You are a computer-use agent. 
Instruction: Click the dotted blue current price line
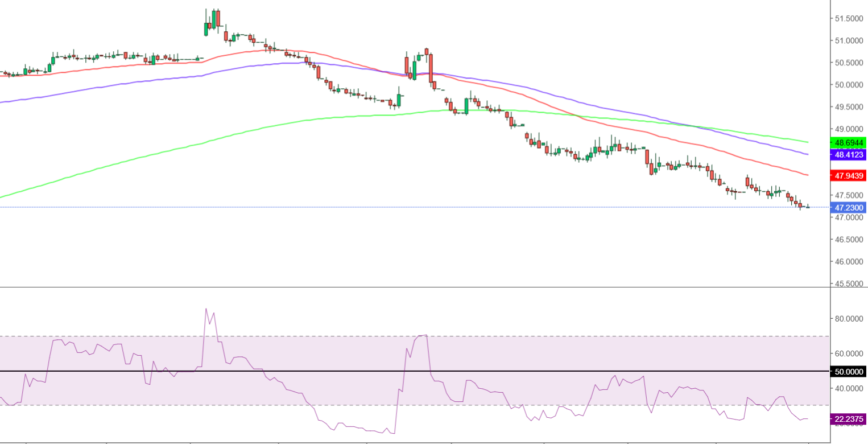coord(398,207)
